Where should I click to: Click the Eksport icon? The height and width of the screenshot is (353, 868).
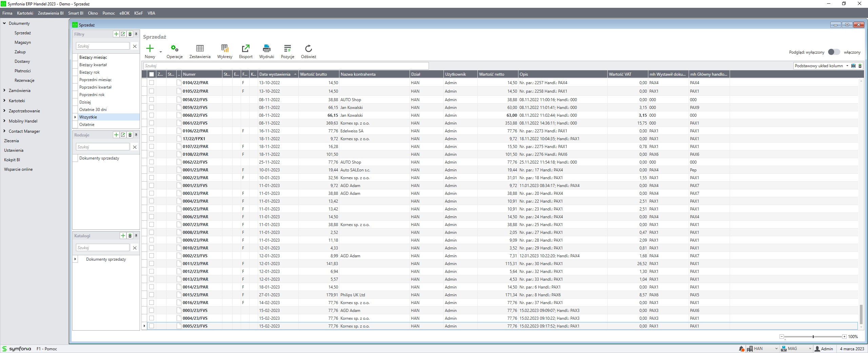pyautogui.click(x=245, y=49)
